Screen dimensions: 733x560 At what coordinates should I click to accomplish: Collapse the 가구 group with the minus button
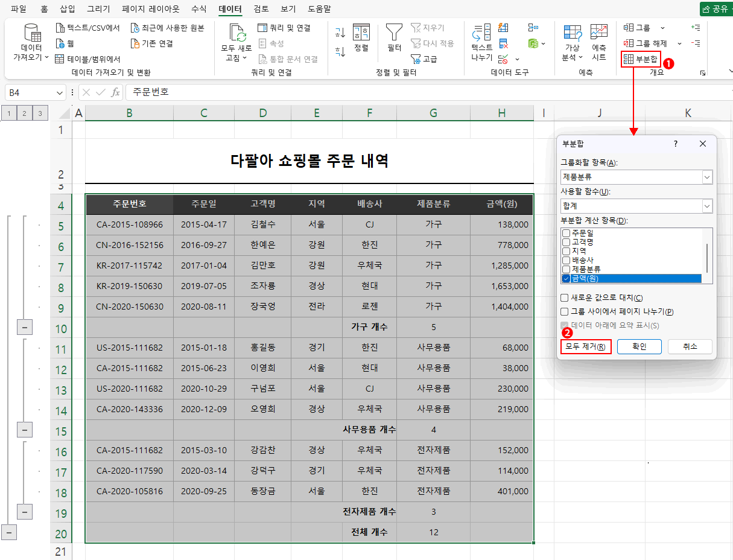coord(24,326)
